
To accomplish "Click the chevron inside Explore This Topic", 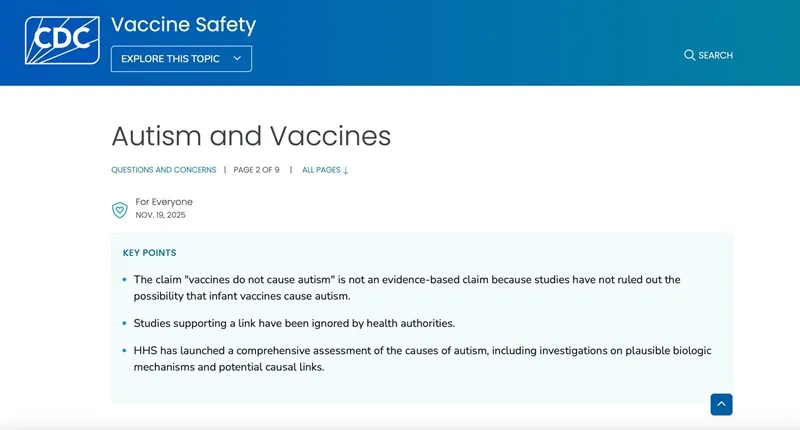I will tap(237, 59).
